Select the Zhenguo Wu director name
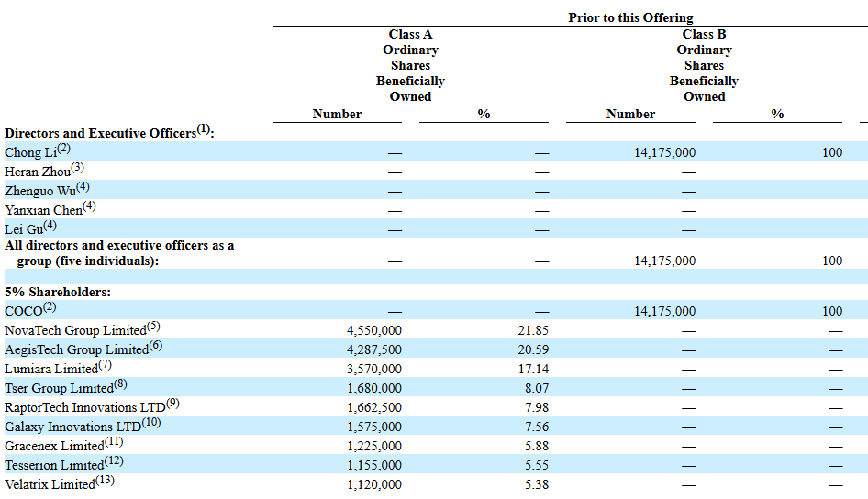The width and height of the screenshot is (868, 499). [x=39, y=191]
